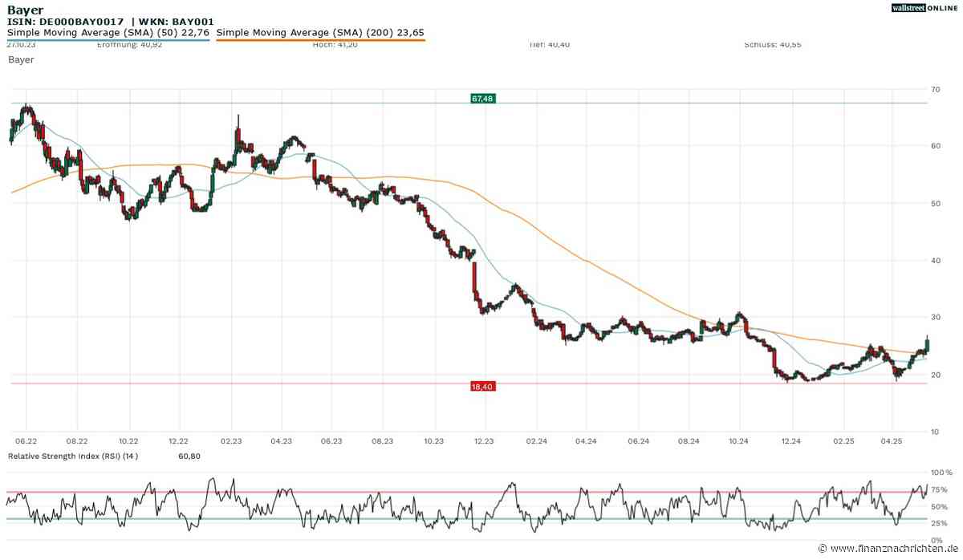Screen dimensions: 963x560
Task: Click the 04.23 date label on the time axis
Action: [x=280, y=441]
